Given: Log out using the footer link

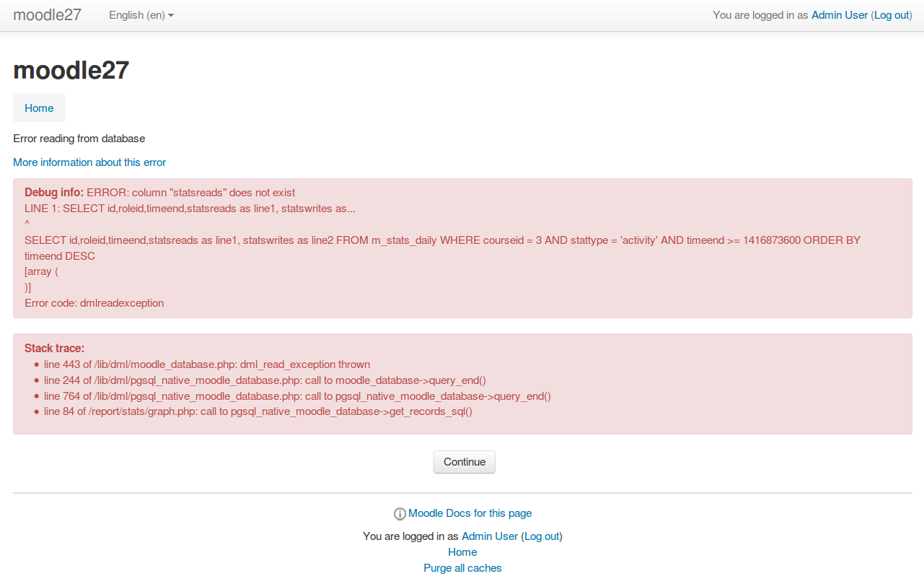Looking at the screenshot, I should [542, 536].
